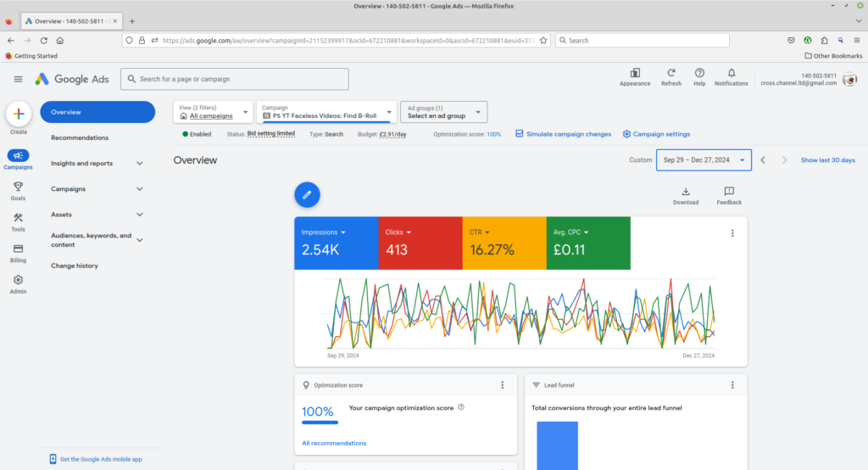Click the Refresh icon
The width and height of the screenshot is (868, 470).
point(670,74)
